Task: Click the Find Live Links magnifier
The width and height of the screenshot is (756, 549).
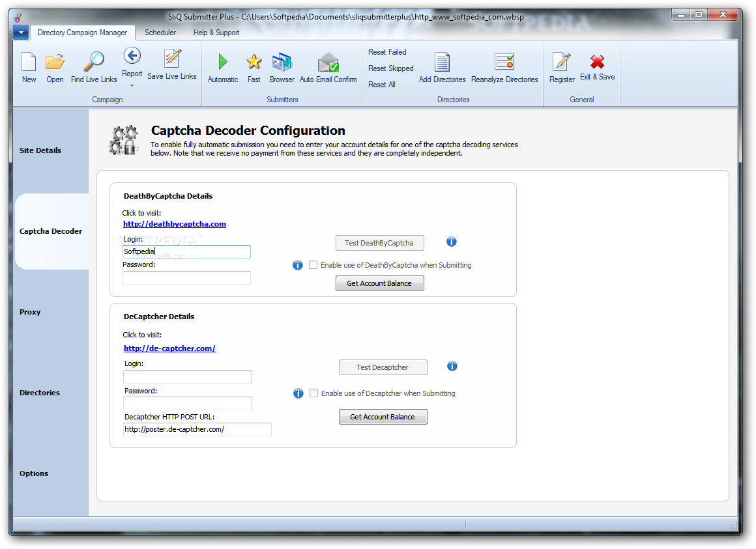Action: [94, 62]
